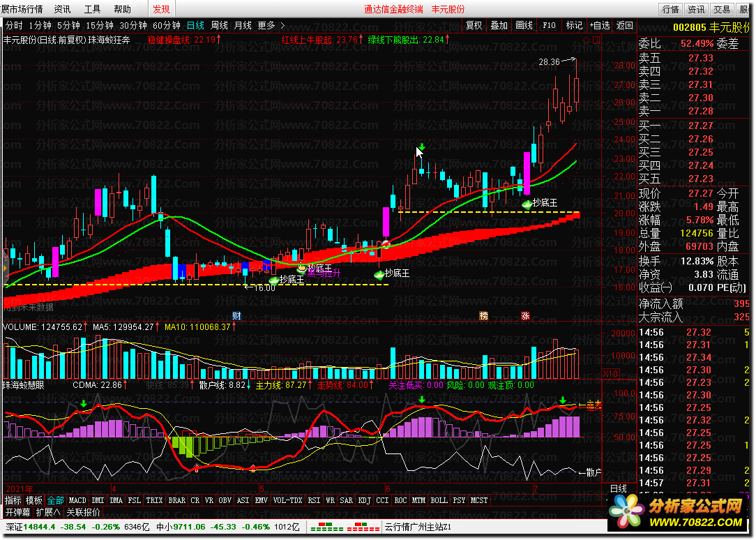Screen dimensions: 756x540
Task: Switch to the 分时 chart period
Action: pyautogui.click(x=14, y=25)
